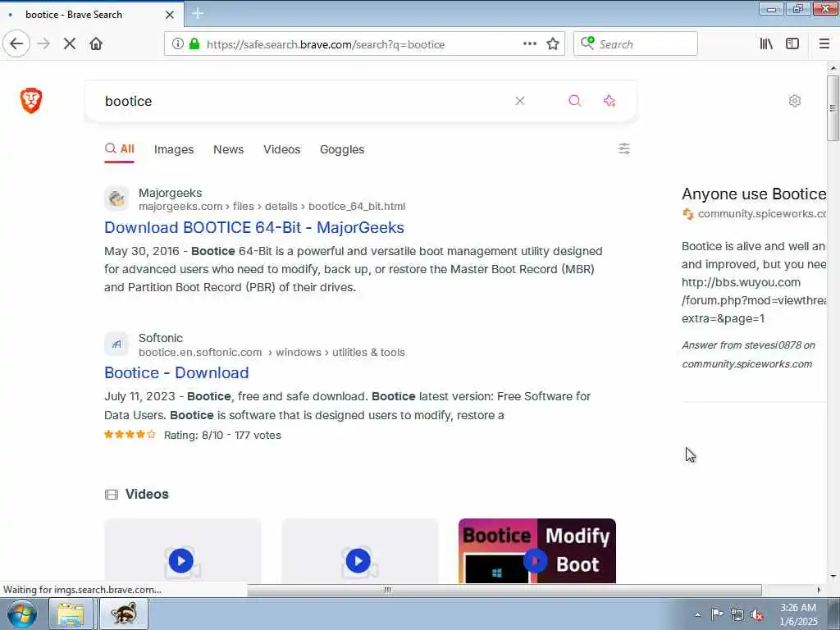Image resolution: width=840 pixels, height=630 pixels.
Task: Click the green padlock security icon
Action: coord(194,44)
